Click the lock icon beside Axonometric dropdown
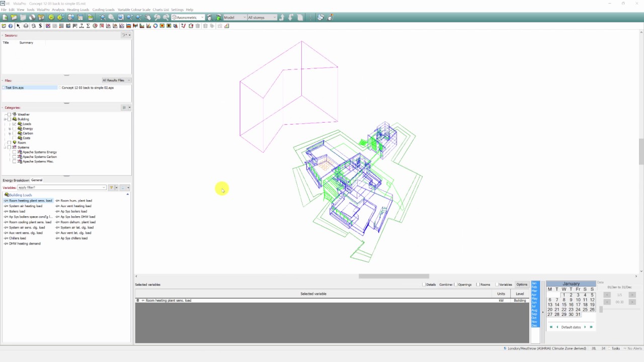Screen dimensions: 644x362 (x=210, y=17)
